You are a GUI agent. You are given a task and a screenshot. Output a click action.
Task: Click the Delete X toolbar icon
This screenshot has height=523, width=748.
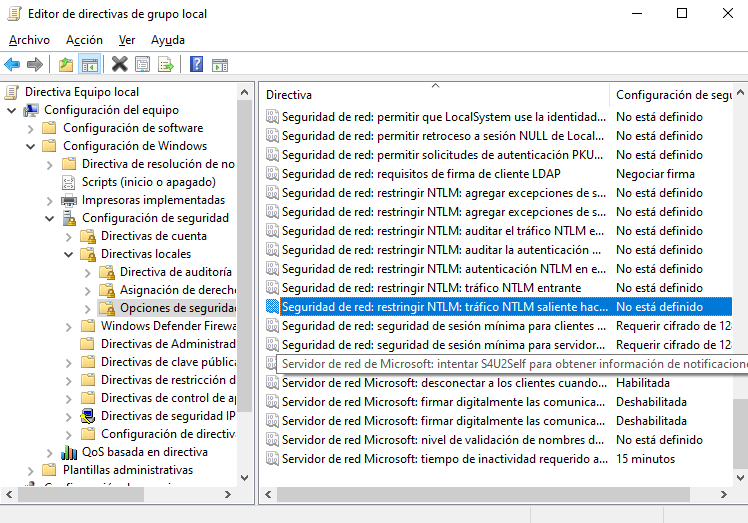click(119, 65)
